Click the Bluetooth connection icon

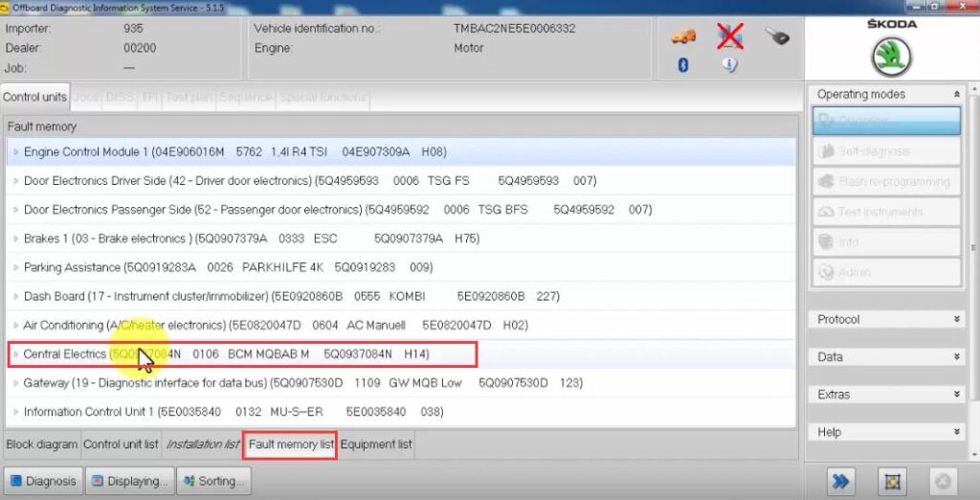[x=683, y=65]
